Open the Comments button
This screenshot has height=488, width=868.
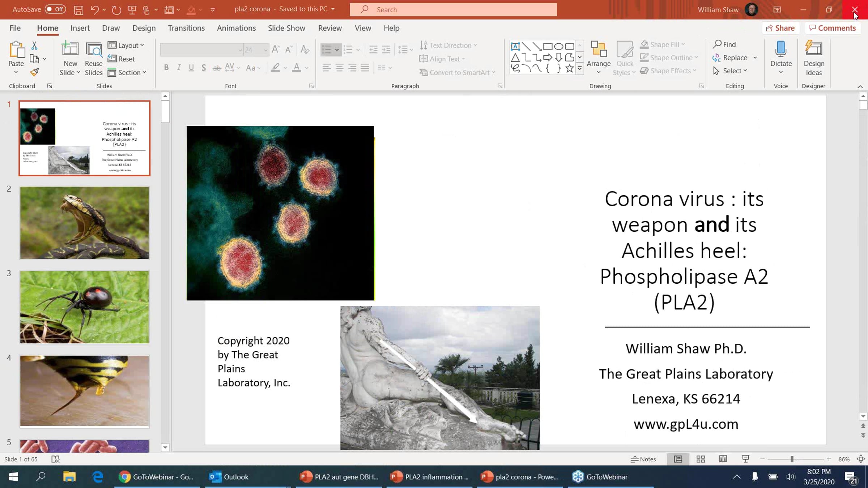pyautogui.click(x=833, y=28)
